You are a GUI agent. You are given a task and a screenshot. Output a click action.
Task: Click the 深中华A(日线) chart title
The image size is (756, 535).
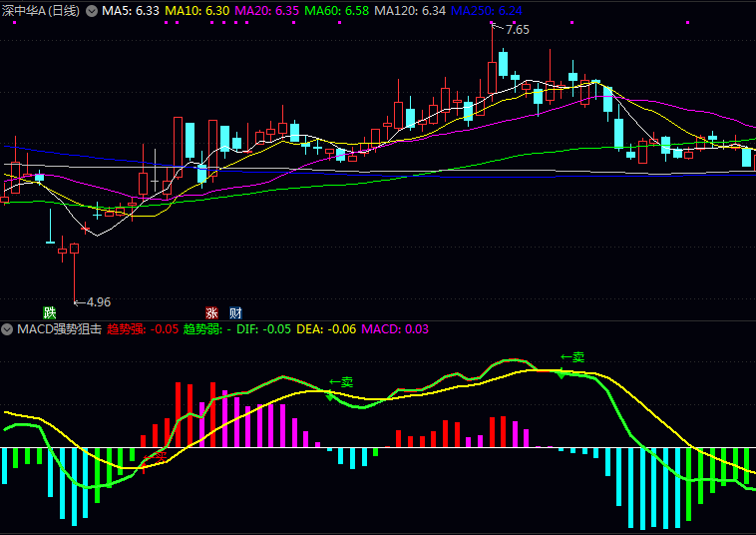click(41, 11)
